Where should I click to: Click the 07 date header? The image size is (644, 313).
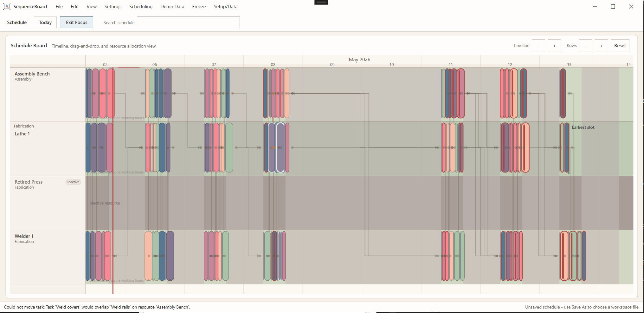pyautogui.click(x=214, y=64)
